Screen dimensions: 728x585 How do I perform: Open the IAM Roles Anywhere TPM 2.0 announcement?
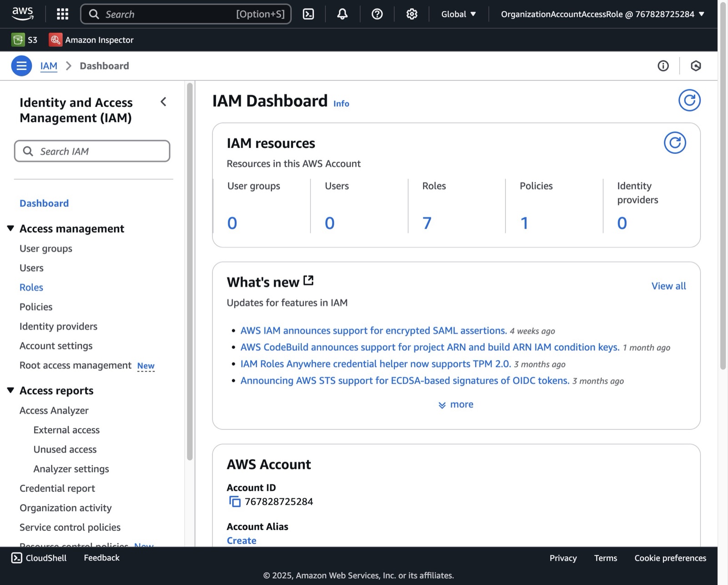[376, 364]
